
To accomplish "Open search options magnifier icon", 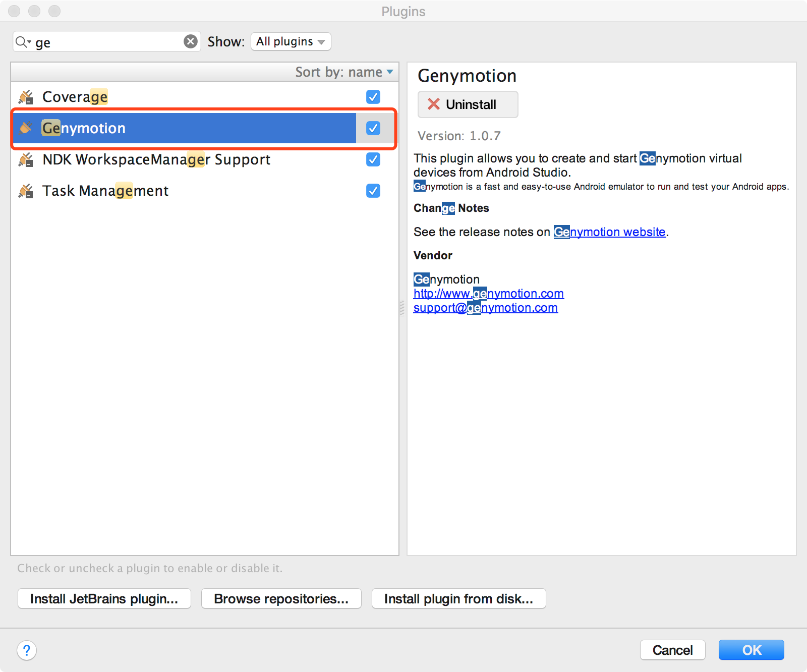I will point(23,42).
